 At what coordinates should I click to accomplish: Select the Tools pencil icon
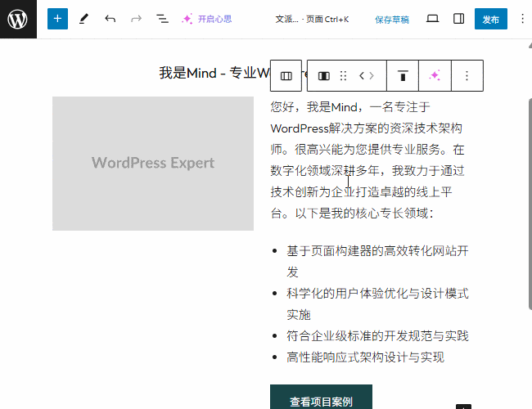pos(83,19)
